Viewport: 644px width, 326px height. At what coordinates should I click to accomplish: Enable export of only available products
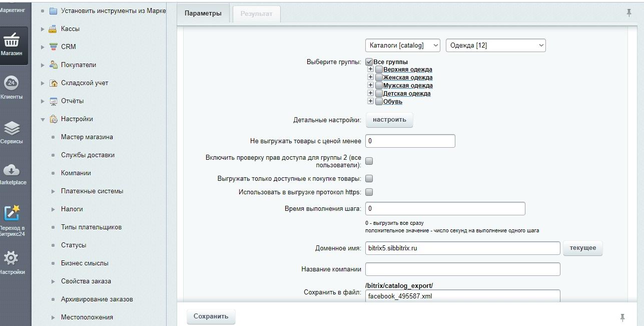369,178
